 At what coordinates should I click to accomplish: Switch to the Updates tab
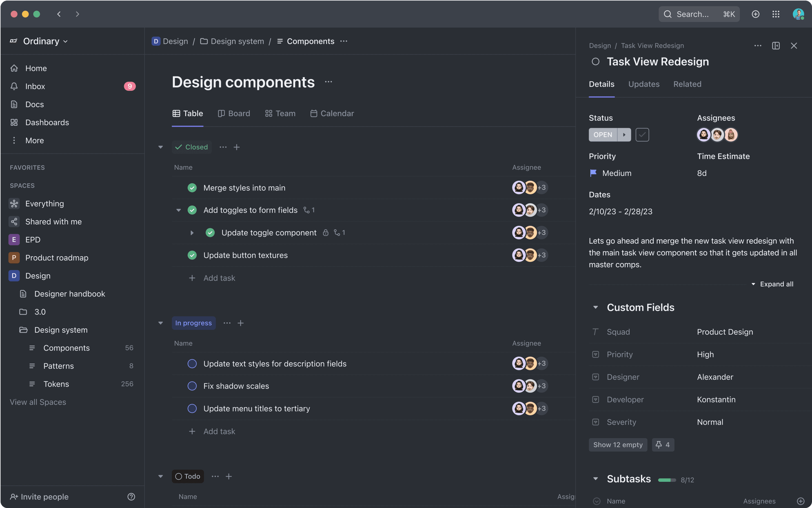[644, 84]
